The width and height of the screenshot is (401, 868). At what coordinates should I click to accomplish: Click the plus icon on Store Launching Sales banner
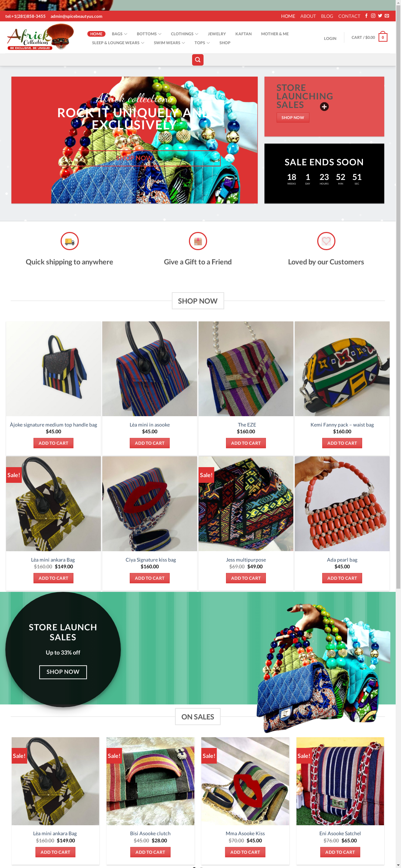point(324,107)
